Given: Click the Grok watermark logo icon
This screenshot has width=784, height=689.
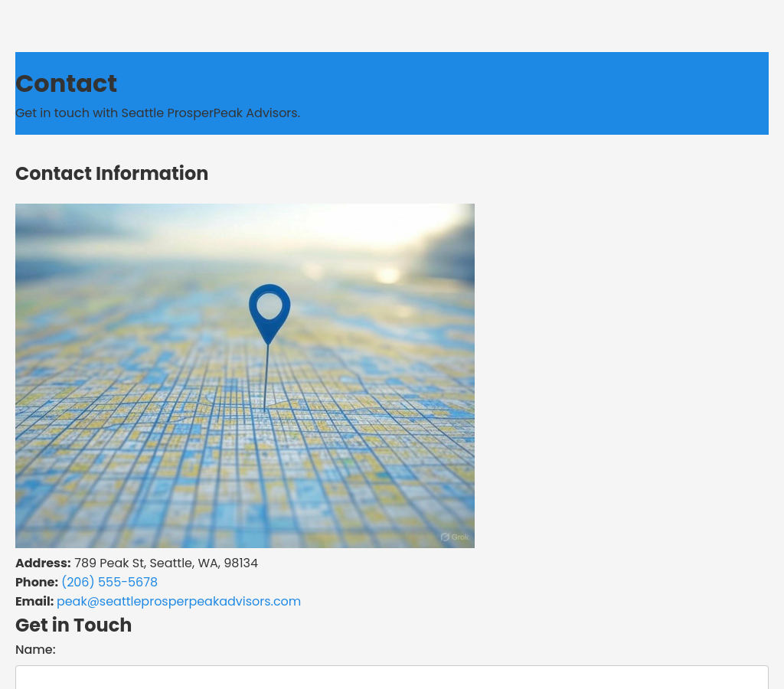Looking at the screenshot, I should (445, 537).
